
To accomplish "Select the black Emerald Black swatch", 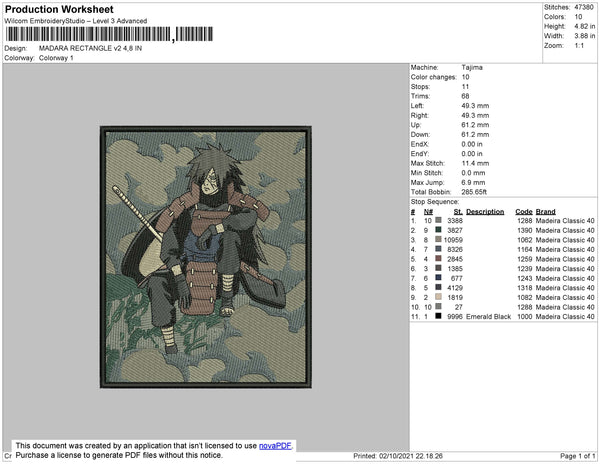I will click(x=439, y=316).
